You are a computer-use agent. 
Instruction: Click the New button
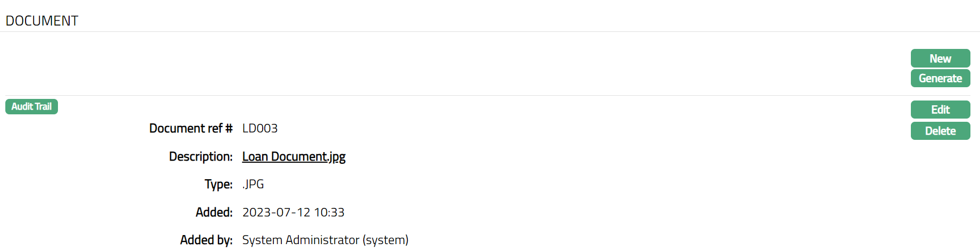coord(940,58)
